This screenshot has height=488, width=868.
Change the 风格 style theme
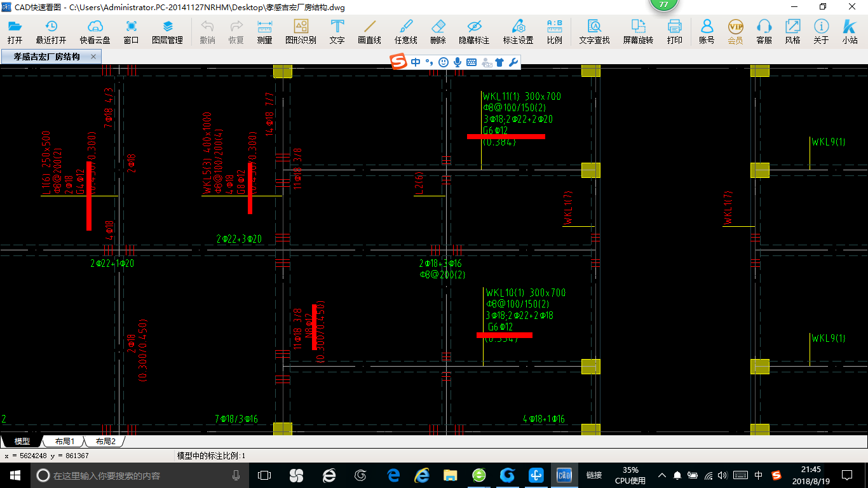pos(792,32)
